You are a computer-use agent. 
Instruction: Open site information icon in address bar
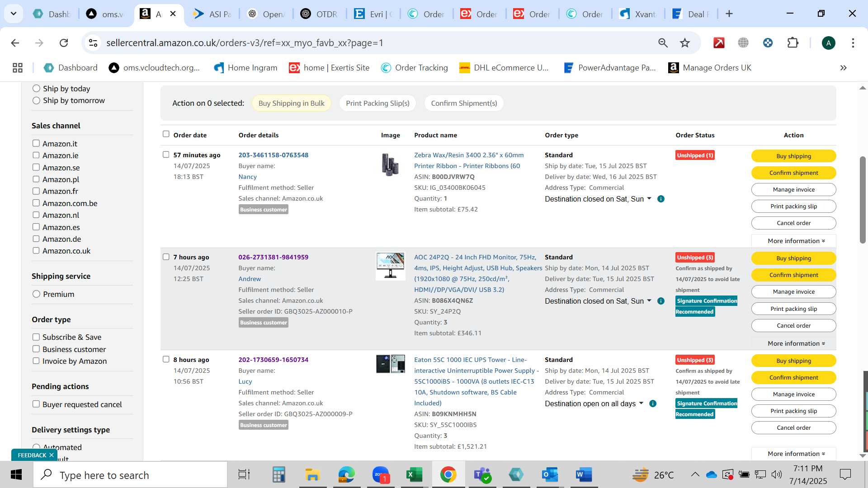93,43
